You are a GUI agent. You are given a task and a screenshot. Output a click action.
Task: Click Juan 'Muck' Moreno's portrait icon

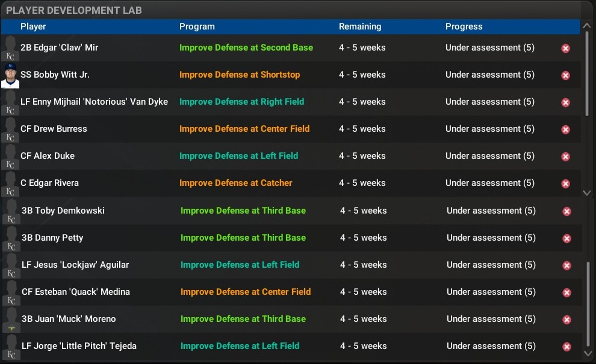(10, 319)
